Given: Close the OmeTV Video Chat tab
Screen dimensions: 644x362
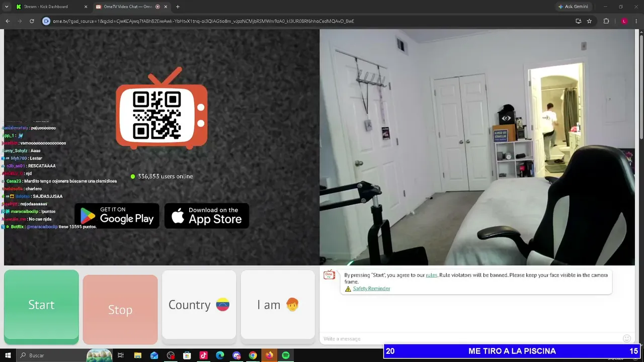Looking at the screenshot, I should click(166, 7).
